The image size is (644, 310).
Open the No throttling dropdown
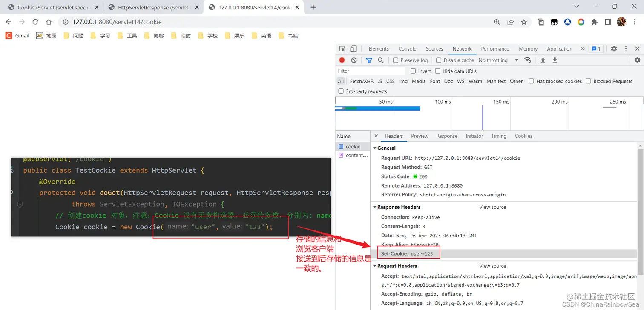(x=498, y=60)
